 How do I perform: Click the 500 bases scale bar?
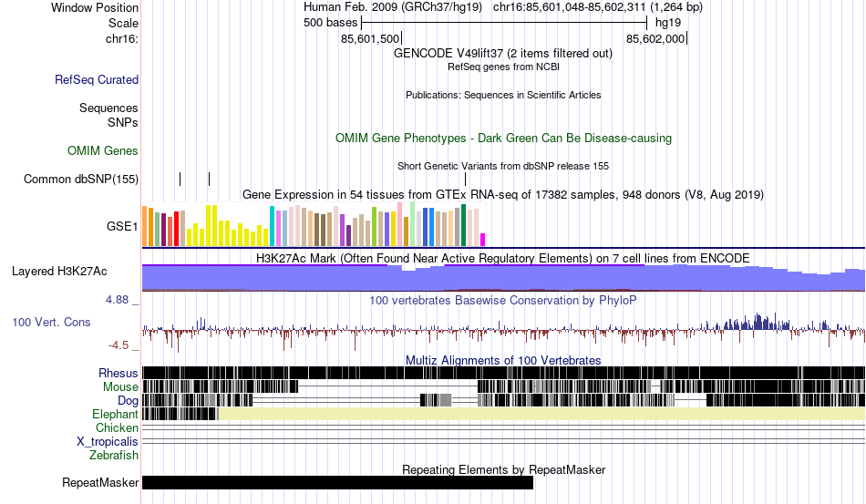pyautogui.click(x=504, y=23)
